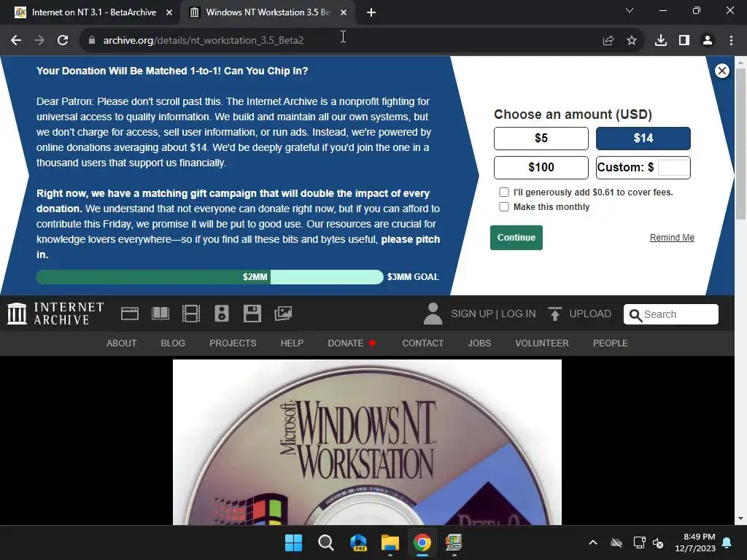
Task: Open the Texts book icon
Action: point(160,314)
